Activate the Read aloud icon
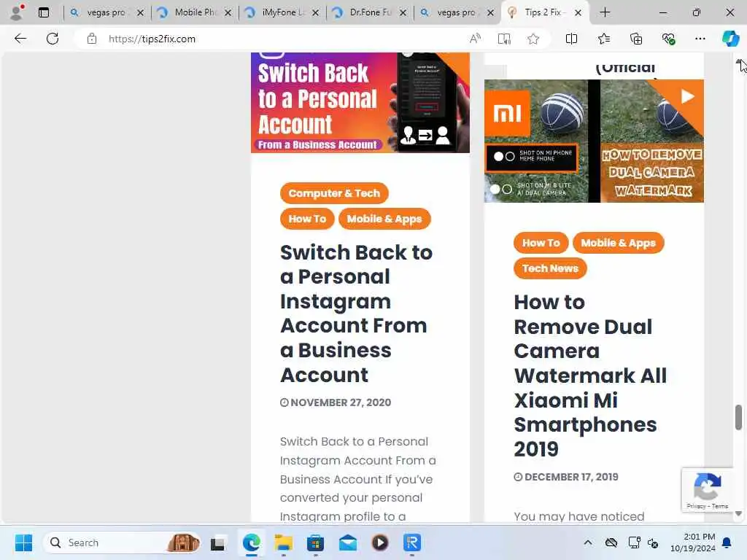Screen dimensions: 747x560 tap(475, 39)
